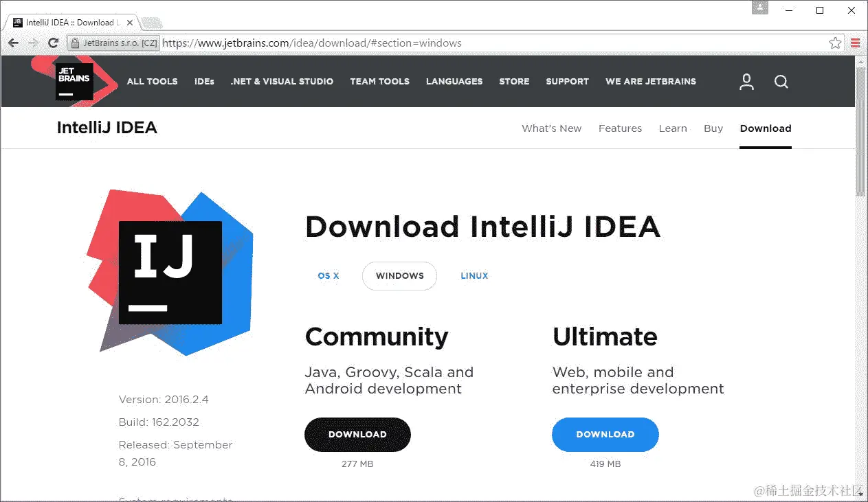Image resolution: width=868 pixels, height=502 pixels.
Task: Click the JetBrains logo in header
Action: (x=74, y=81)
